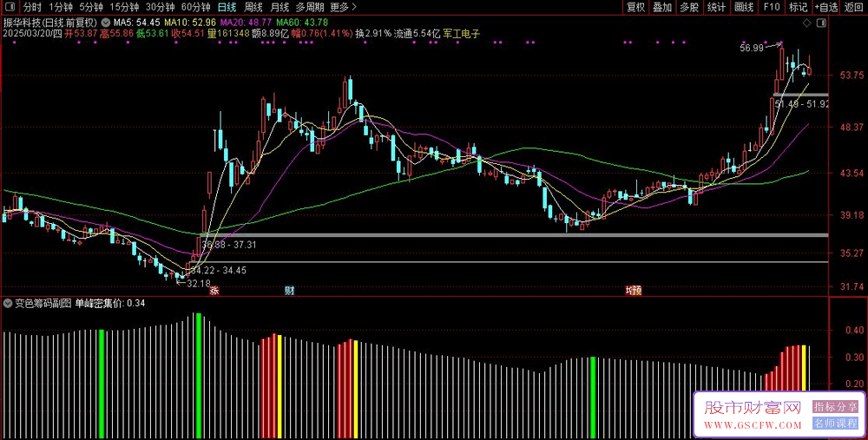Select the 月线 monthly tab
This screenshot has height=440, width=868.
(x=279, y=7)
